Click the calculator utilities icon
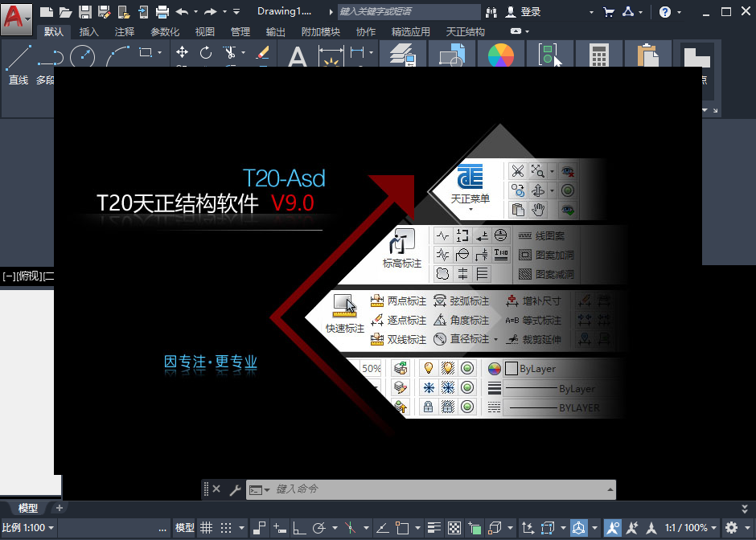The image size is (756, 540). (x=598, y=56)
